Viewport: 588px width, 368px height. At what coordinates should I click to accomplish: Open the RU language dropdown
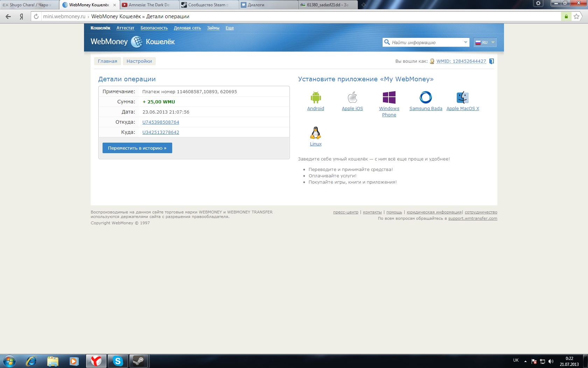[485, 42]
